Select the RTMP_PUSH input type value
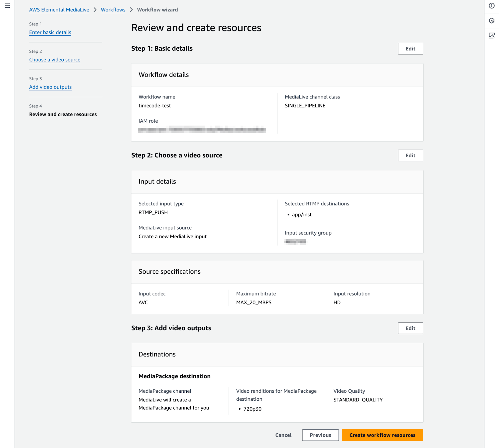499x448 pixels. pos(153,212)
